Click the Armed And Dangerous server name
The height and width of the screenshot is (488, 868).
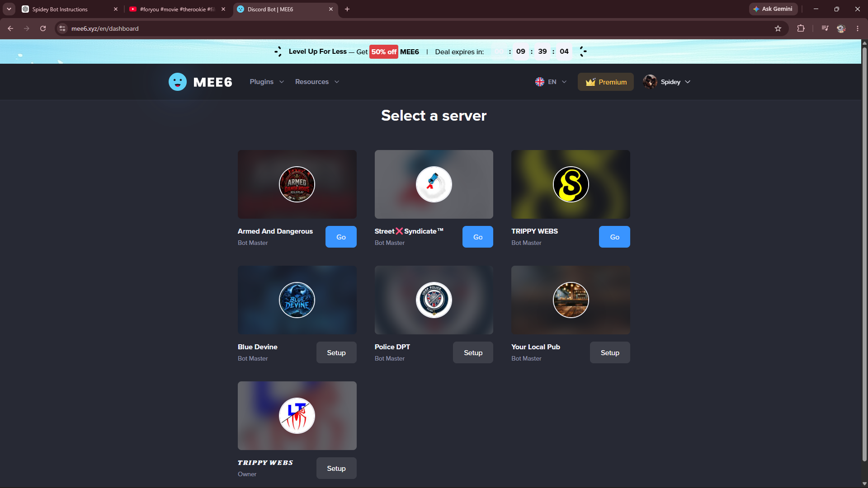point(275,231)
